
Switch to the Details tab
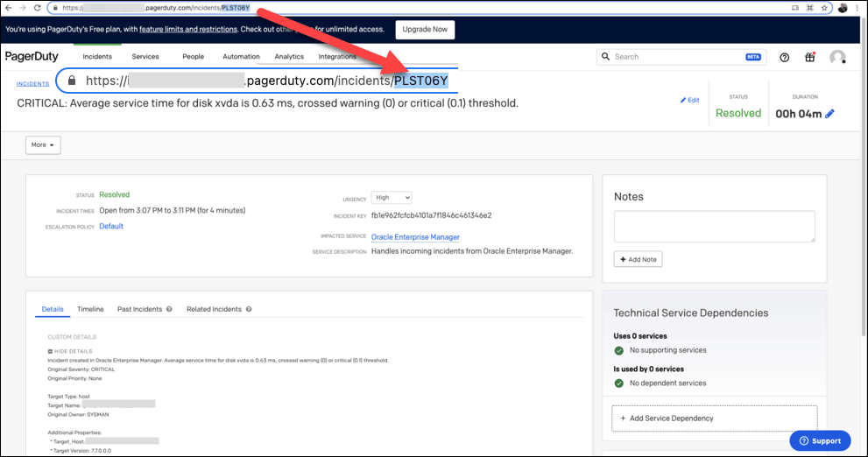point(53,309)
